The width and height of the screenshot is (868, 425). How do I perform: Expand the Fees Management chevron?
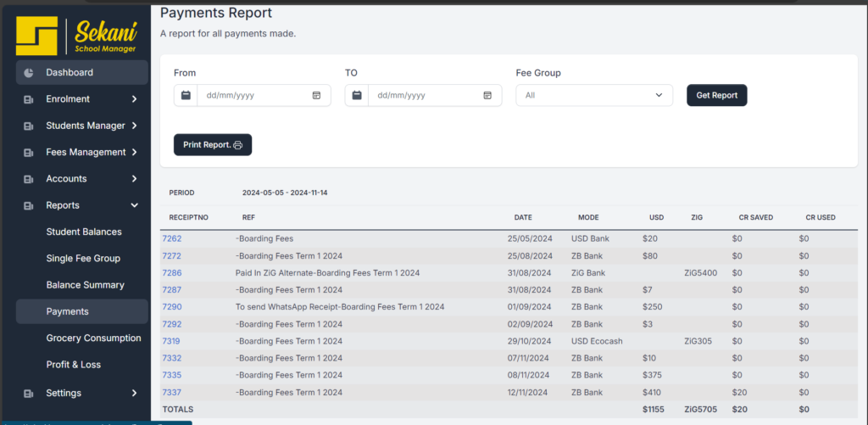click(134, 153)
